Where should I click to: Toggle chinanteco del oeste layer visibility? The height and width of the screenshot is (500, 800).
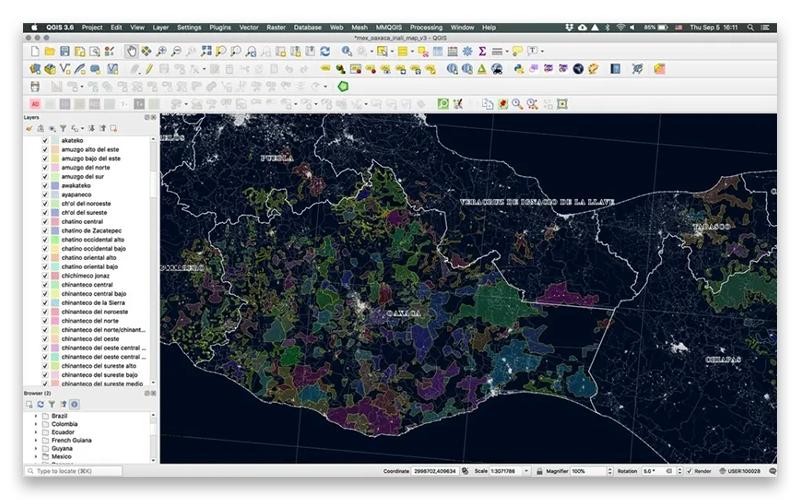pos(45,339)
